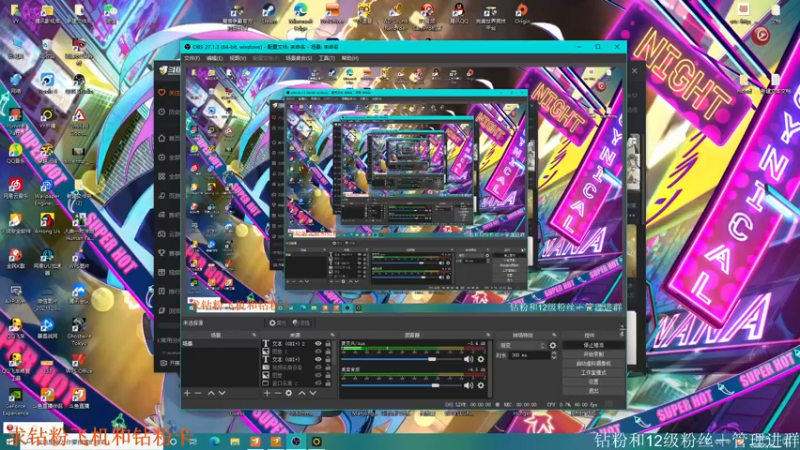800x450 pixels.
Task: Open the 帮助(H) menu
Action: 350,58
